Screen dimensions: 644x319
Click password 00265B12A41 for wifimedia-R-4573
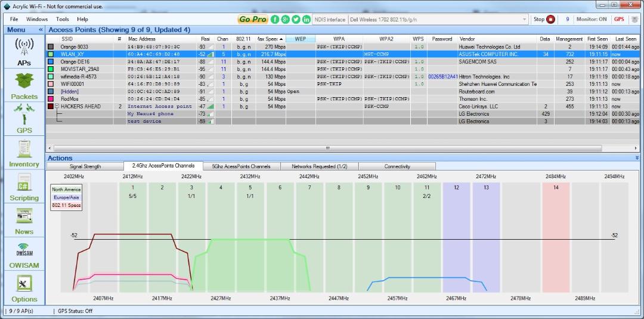(x=442, y=77)
